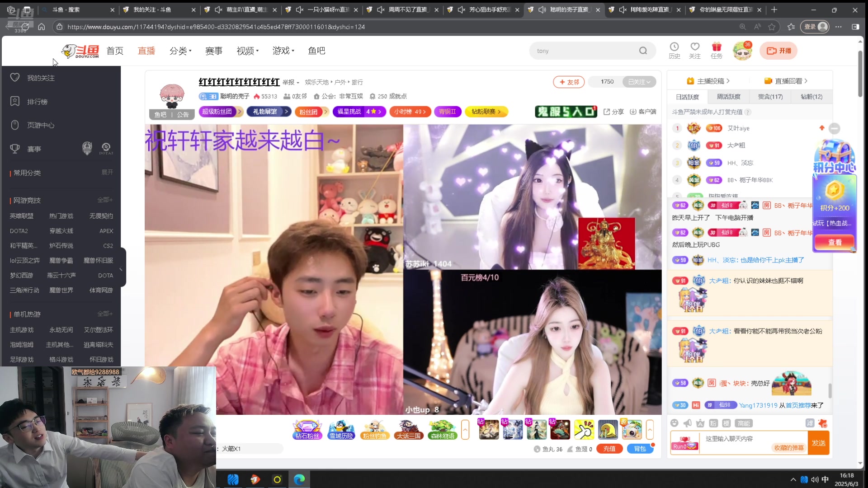Click the megaphone icon in chat toolbar
Screen dimensions: 868x488
pos(688,423)
